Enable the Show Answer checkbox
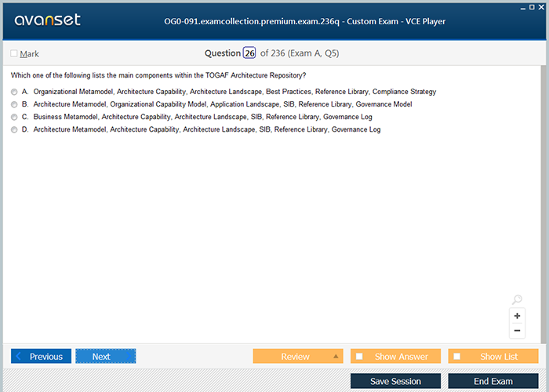This screenshot has width=549, height=392. [x=359, y=357]
